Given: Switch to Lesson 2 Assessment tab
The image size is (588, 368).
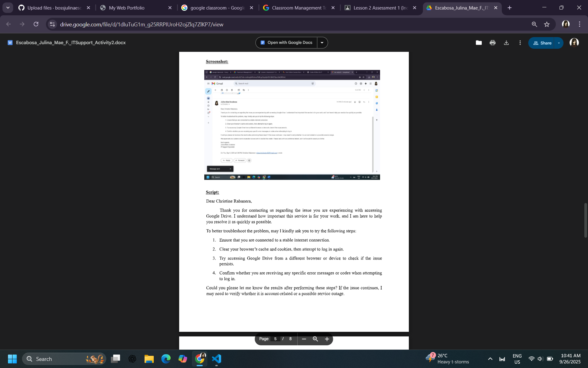Looking at the screenshot, I should (380, 8).
